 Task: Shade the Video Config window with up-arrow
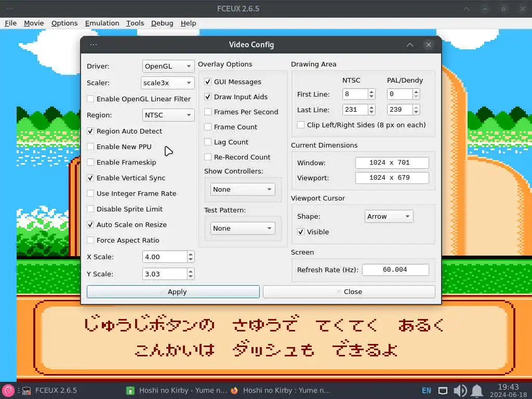(x=410, y=45)
